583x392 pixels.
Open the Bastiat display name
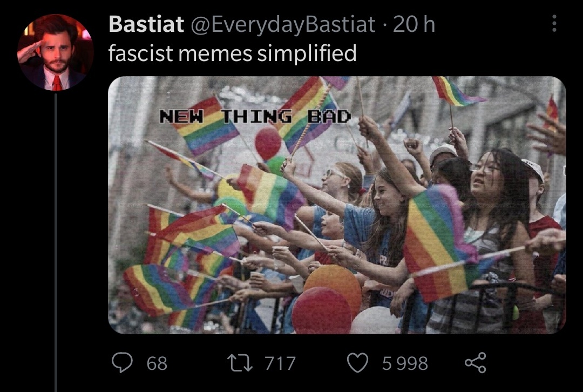coord(146,24)
